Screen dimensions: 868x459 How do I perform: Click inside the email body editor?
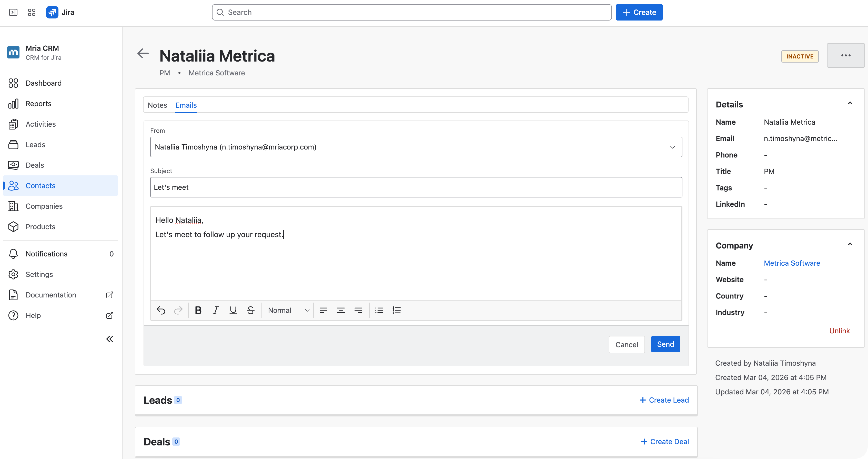pos(416,253)
